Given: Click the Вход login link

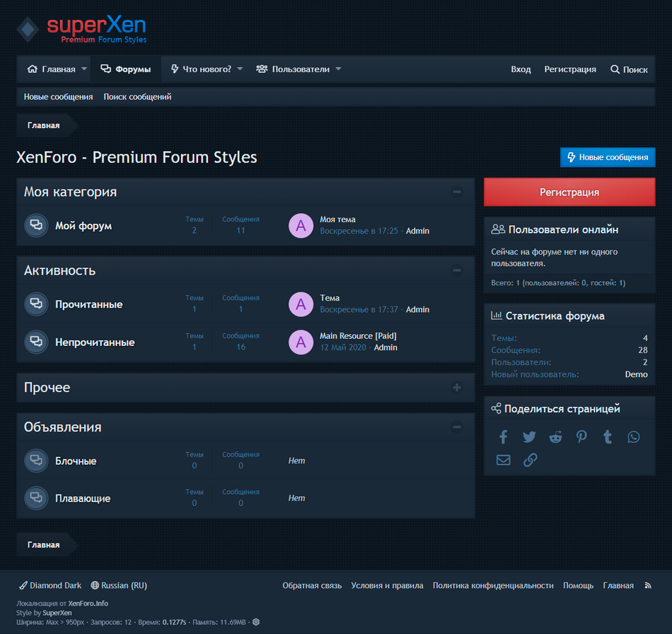Looking at the screenshot, I should (x=521, y=69).
